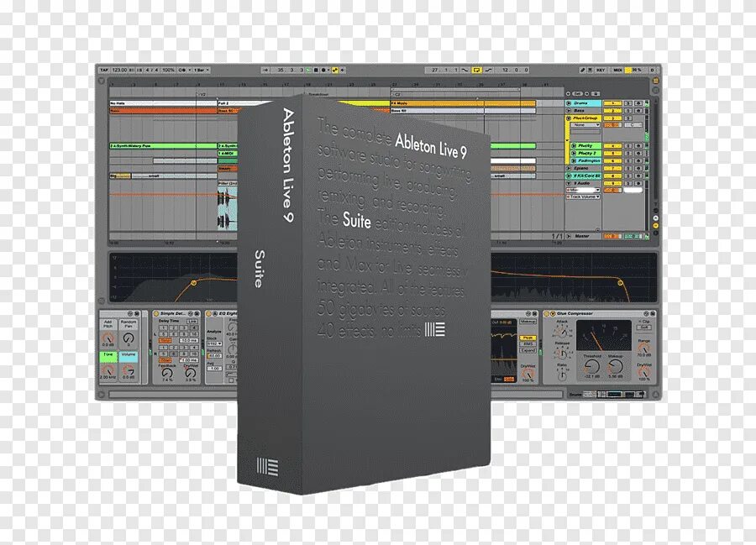This screenshot has width=756, height=545.
Task: Click the Previous Locator arrow
Action: coord(568,93)
